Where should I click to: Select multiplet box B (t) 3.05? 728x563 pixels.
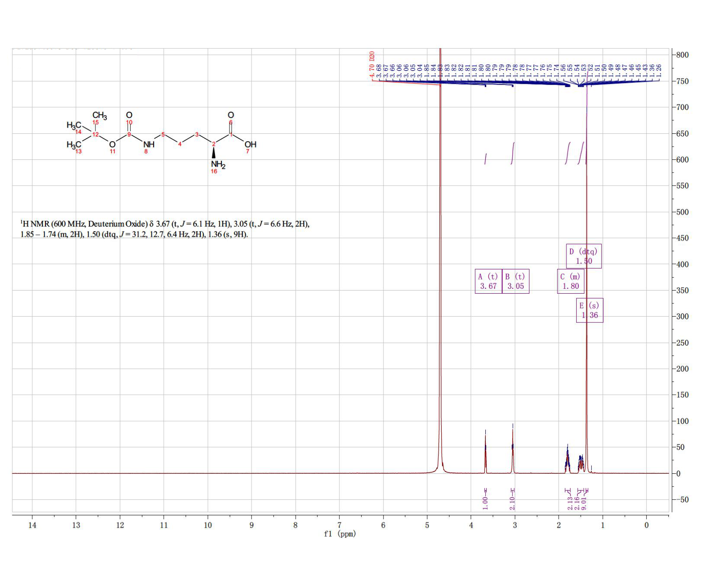point(516,281)
